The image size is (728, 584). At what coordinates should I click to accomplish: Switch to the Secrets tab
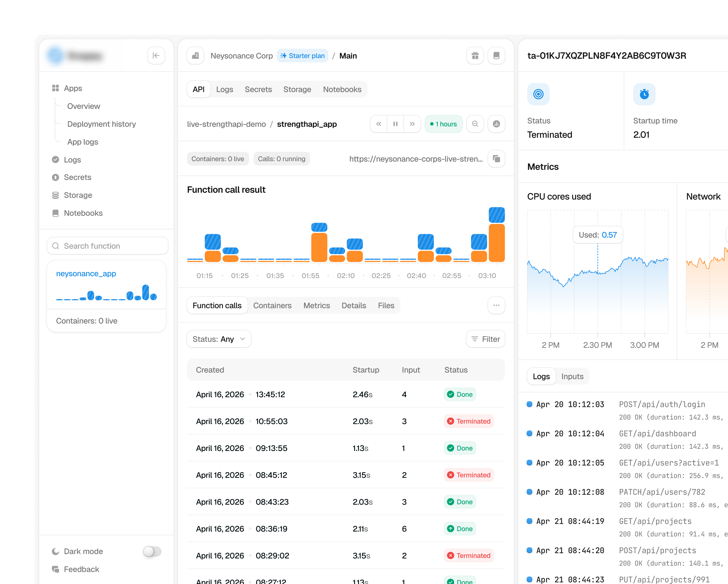pyautogui.click(x=258, y=89)
